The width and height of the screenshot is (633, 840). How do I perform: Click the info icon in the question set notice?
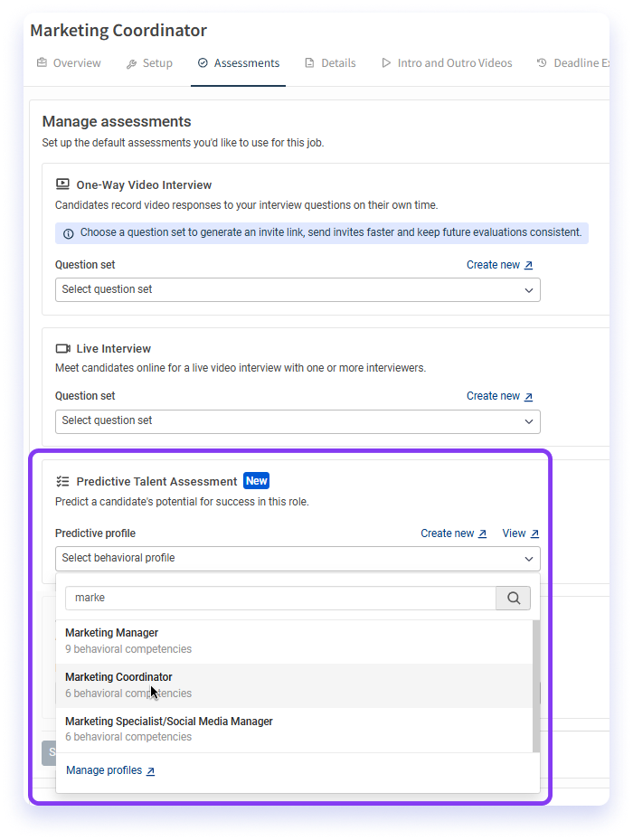69,233
